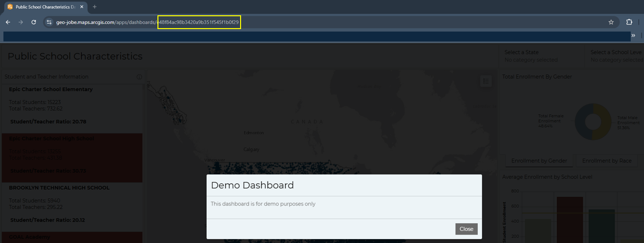The image size is (644, 243).
Task: Click the map legend list icon
Action: point(486,82)
